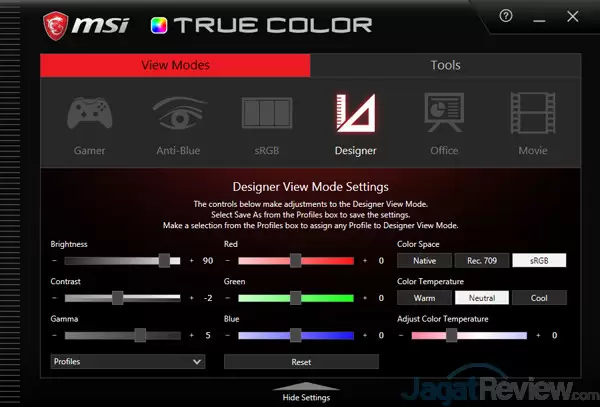The image size is (600, 407).
Task: Increase Green with plus button
Action: pyautogui.click(x=365, y=298)
